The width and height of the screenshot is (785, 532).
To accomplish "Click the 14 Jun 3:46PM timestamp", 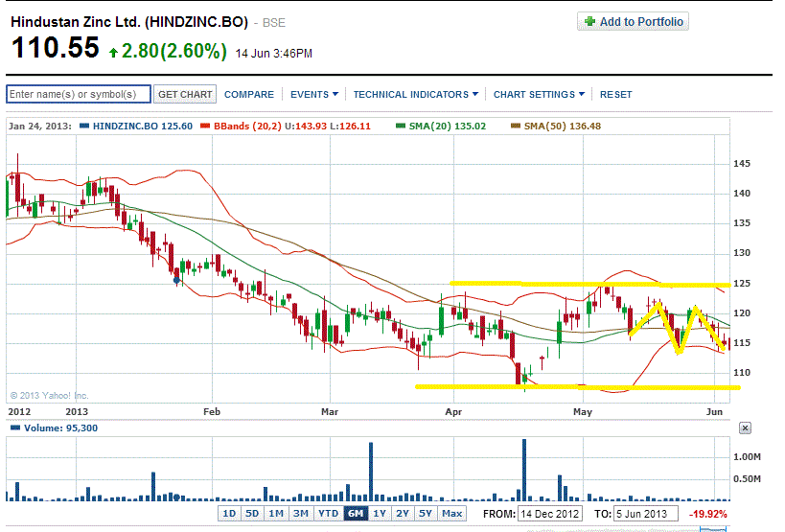I will 274,54.
